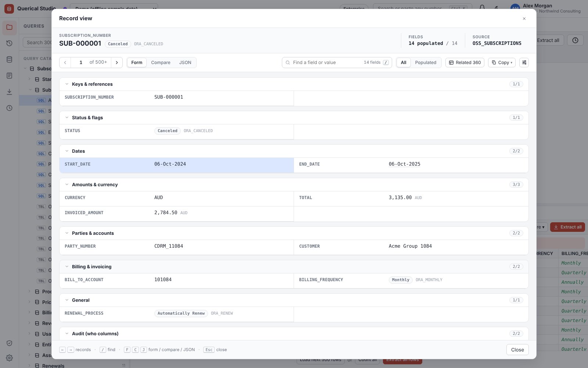588x368 pixels.
Task: Open the record view settings sliders icon
Action: 524,63
